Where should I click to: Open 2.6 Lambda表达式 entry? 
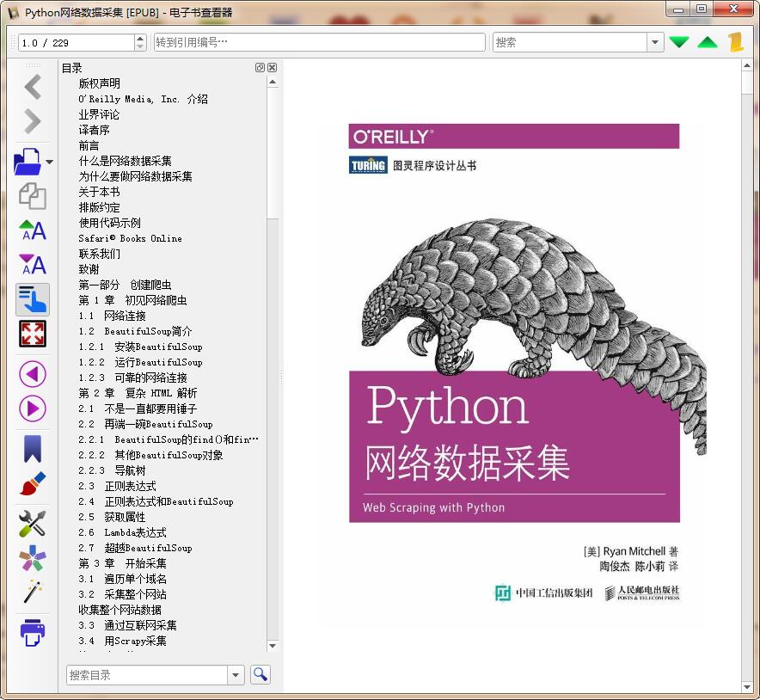click(x=122, y=532)
